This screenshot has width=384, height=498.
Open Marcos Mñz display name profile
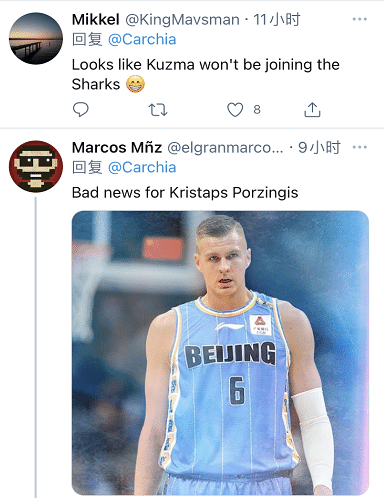117,147
